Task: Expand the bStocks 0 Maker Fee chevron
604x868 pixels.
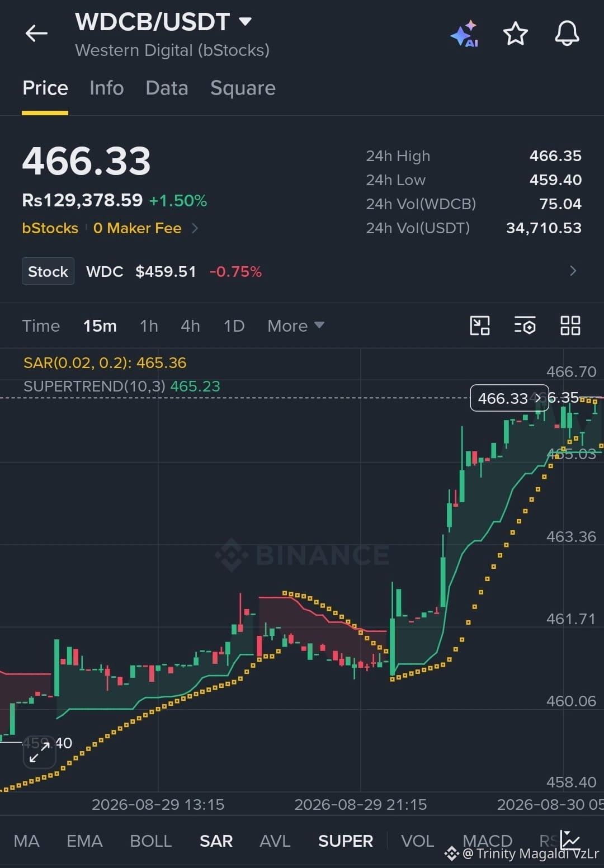Action: (x=195, y=228)
